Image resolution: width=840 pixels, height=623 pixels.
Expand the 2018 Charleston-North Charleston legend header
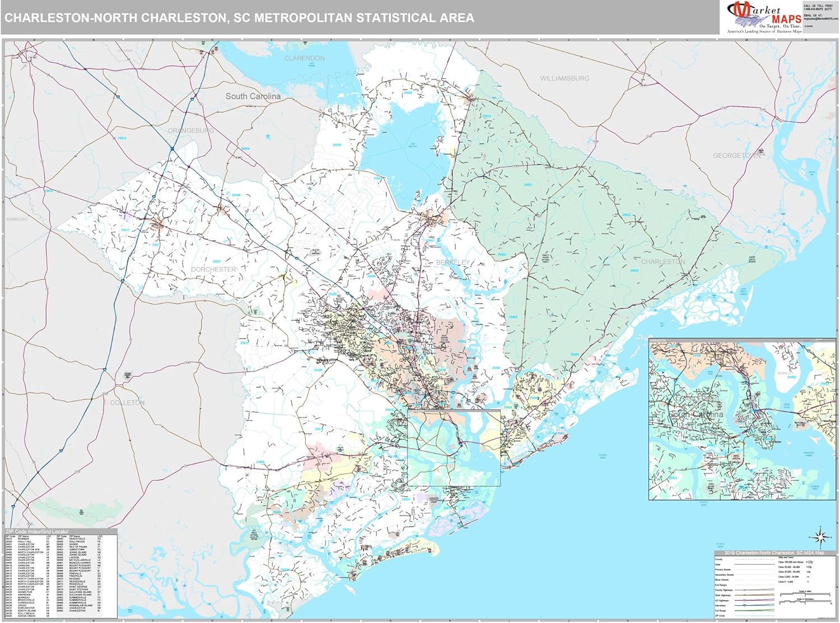pyautogui.click(x=774, y=552)
